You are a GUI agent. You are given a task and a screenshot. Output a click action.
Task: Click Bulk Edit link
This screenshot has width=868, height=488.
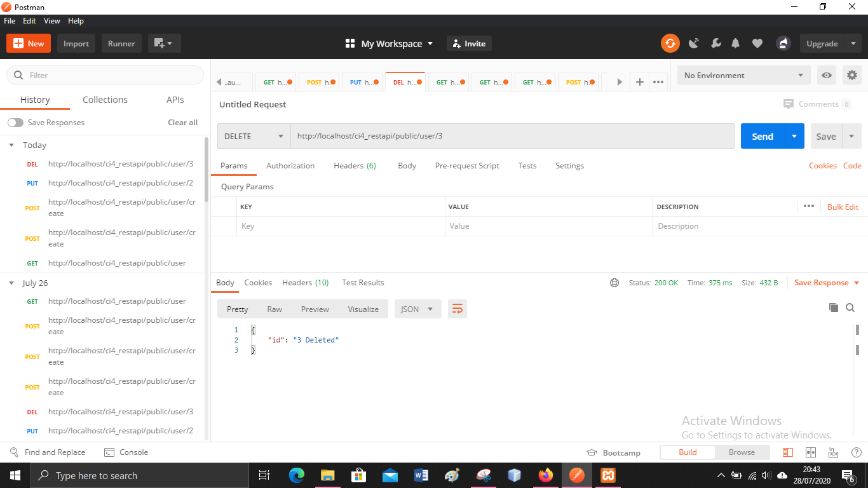[843, 207]
